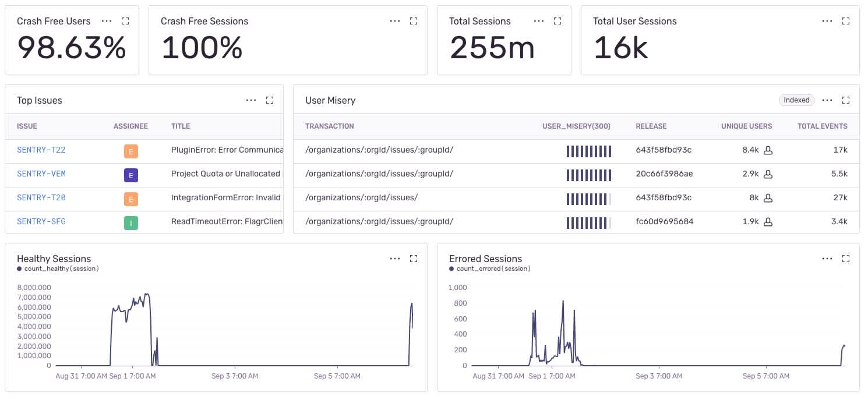
Task: Click the USER_MISERY(300) column header
Action: click(576, 126)
